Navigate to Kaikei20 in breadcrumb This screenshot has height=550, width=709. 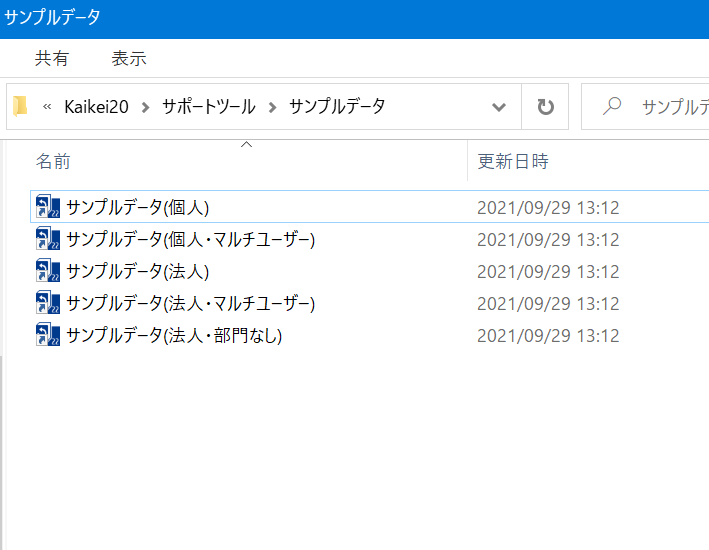coord(97,107)
